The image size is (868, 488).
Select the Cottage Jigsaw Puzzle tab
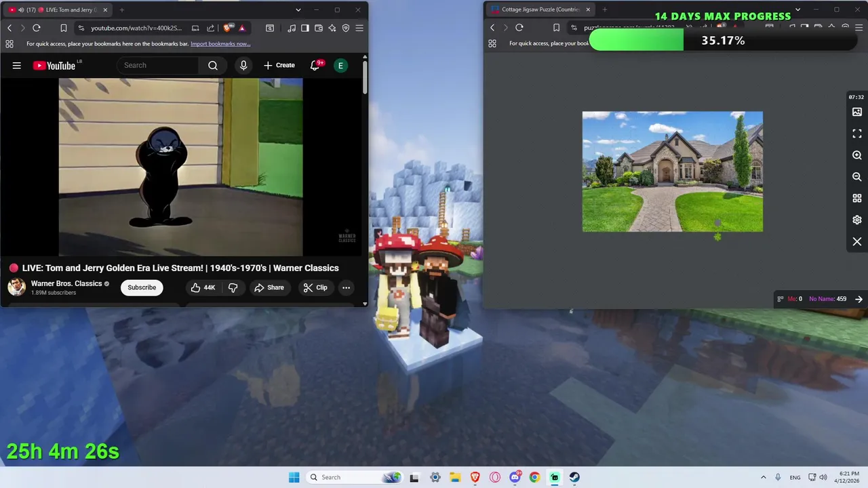(540, 9)
